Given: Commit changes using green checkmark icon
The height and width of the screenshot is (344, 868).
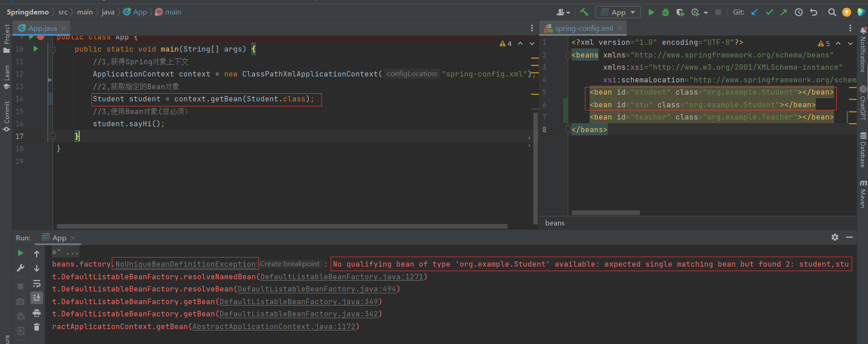Looking at the screenshot, I should pyautogui.click(x=769, y=12).
